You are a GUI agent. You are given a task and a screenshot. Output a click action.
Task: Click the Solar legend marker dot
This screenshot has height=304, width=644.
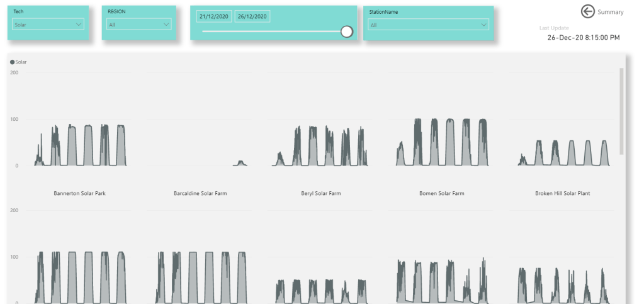pyautogui.click(x=12, y=62)
